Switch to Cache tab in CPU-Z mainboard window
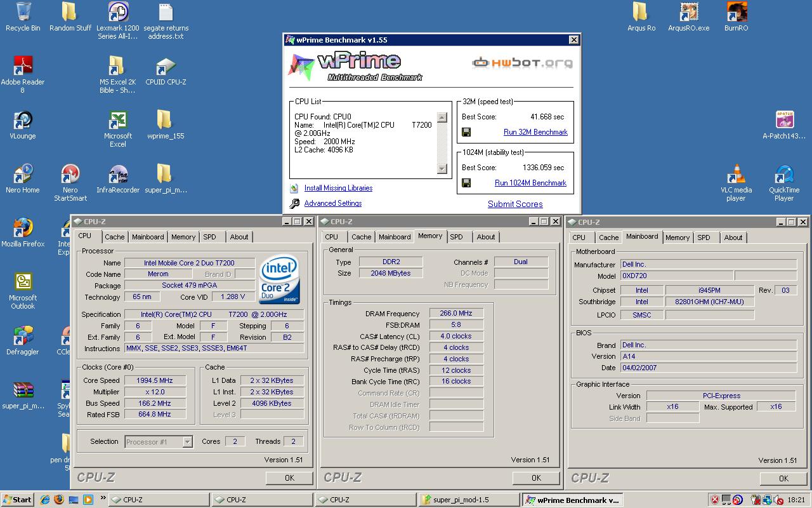 coord(608,237)
